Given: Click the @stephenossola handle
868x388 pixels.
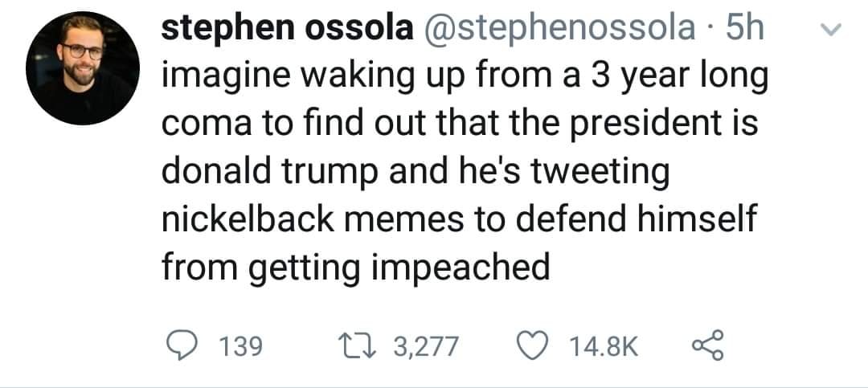Looking at the screenshot, I should (x=554, y=30).
